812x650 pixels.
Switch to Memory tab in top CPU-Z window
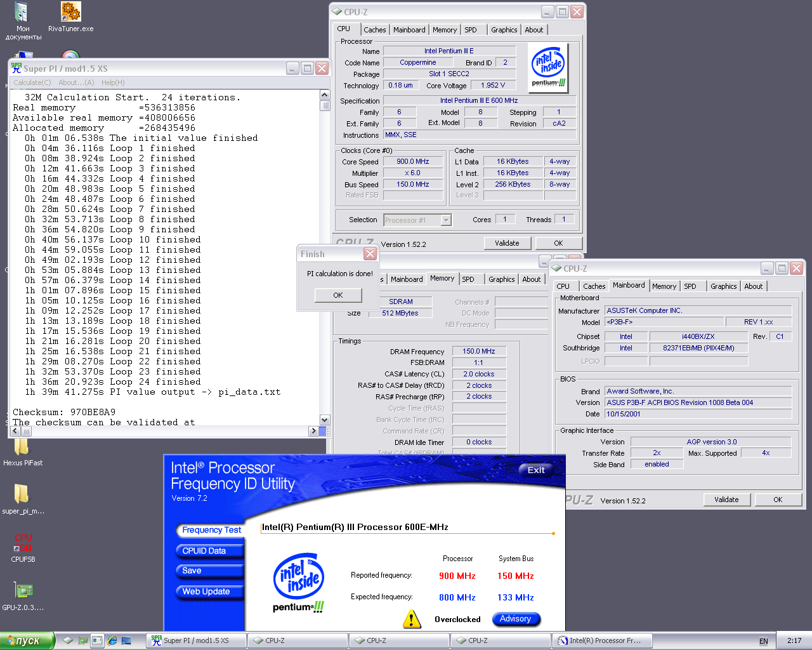445,30
